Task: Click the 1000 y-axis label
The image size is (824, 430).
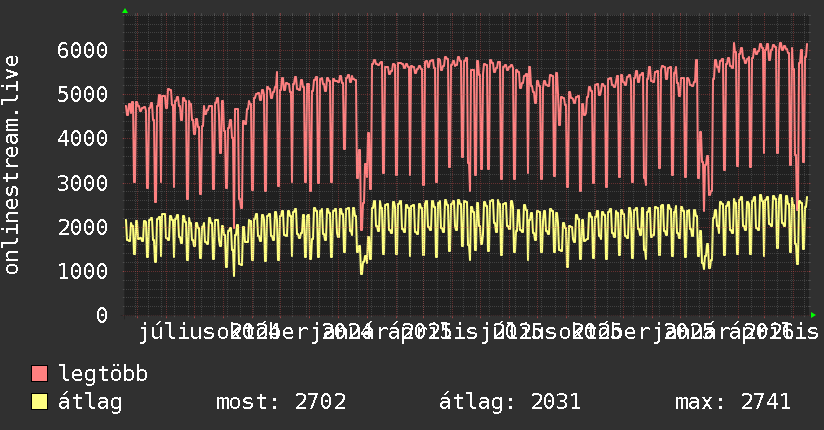Action: pyautogui.click(x=83, y=271)
